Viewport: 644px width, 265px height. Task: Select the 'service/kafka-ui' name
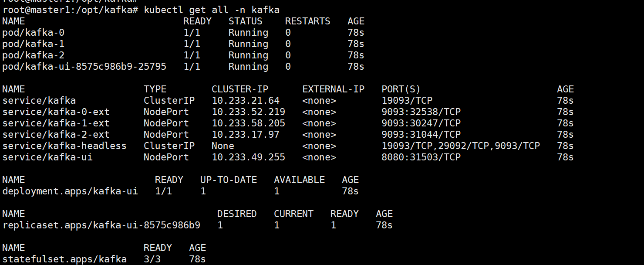tap(47, 157)
